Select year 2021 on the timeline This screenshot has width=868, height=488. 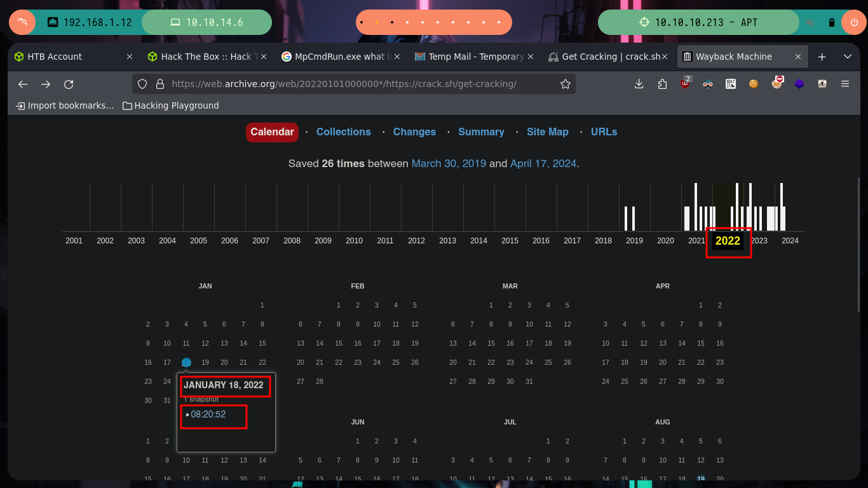coord(696,241)
